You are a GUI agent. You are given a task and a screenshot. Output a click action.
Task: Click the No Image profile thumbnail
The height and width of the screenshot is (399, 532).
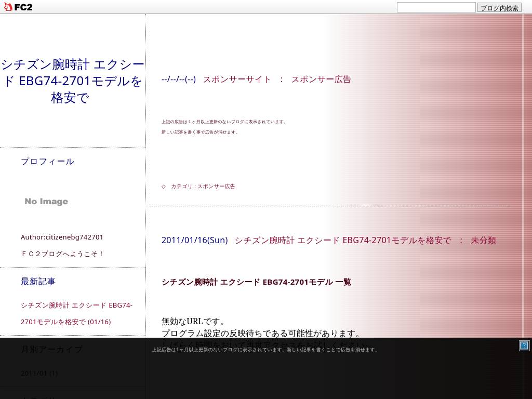tap(46, 201)
